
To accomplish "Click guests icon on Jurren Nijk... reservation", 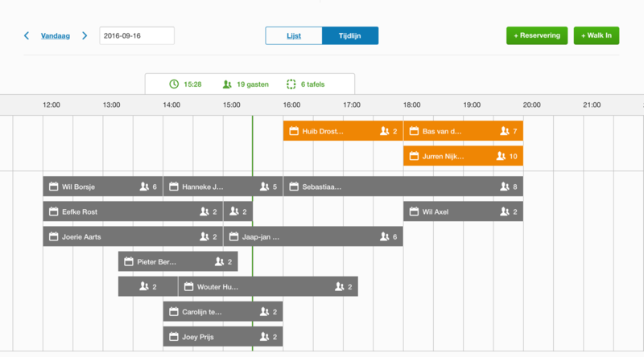I will [502, 156].
